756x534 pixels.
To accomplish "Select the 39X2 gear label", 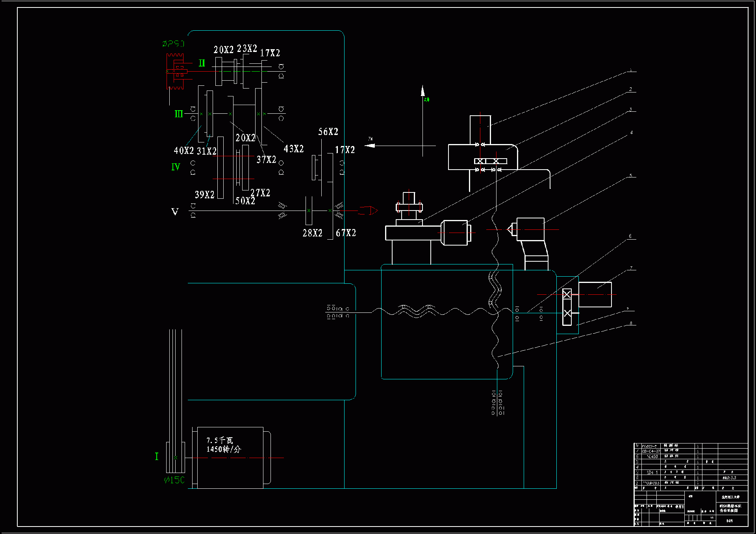I will point(204,195).
